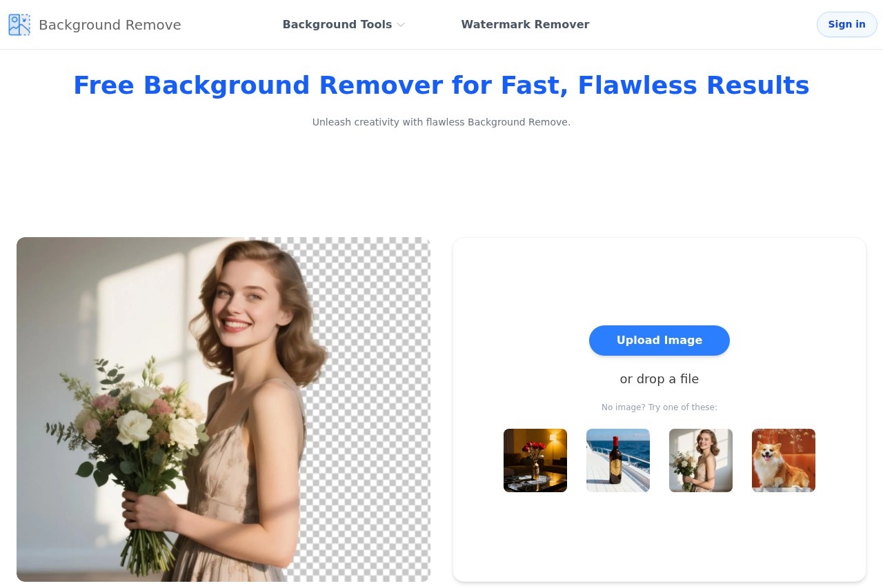Click the 'or drop a file' drop zone
The image size is (883, 588).
pyautogui.click(x=659, y=378)
